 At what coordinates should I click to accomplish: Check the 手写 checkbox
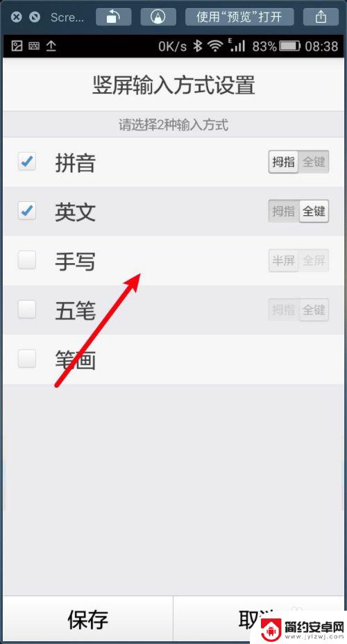click(x=26, y=260)
